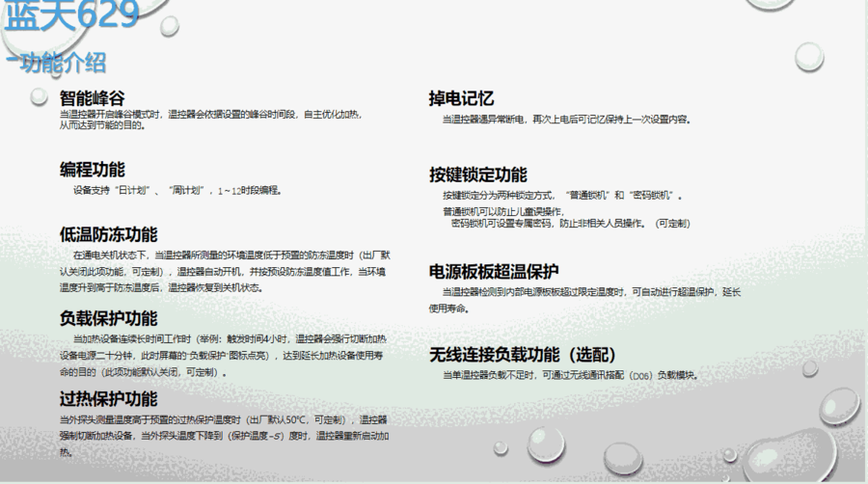Click the 蓝天629 title text

point(72,16)
